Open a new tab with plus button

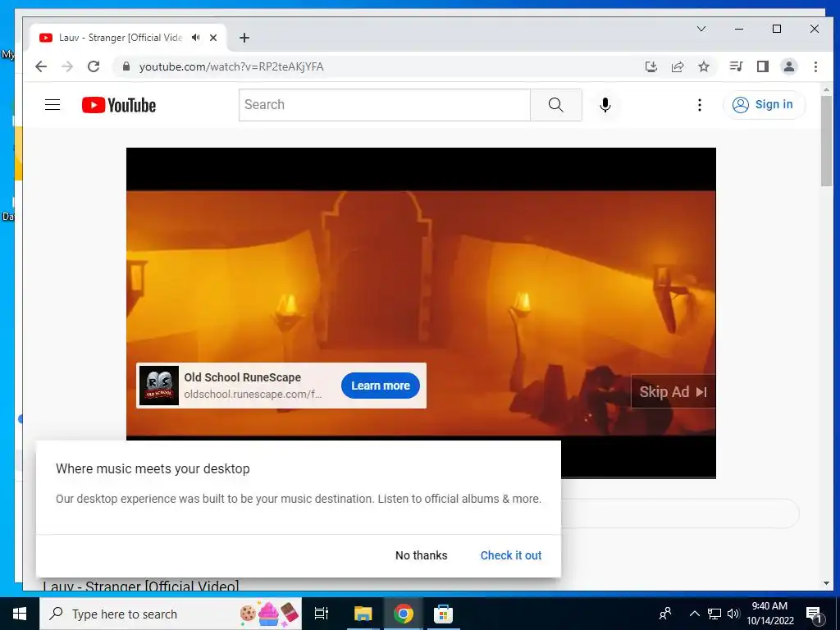click(x=244, y=38)
